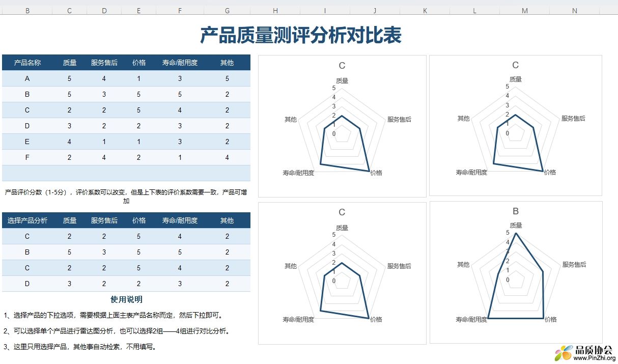Click the 产品名称 header cell

click(x=27, y=63)
